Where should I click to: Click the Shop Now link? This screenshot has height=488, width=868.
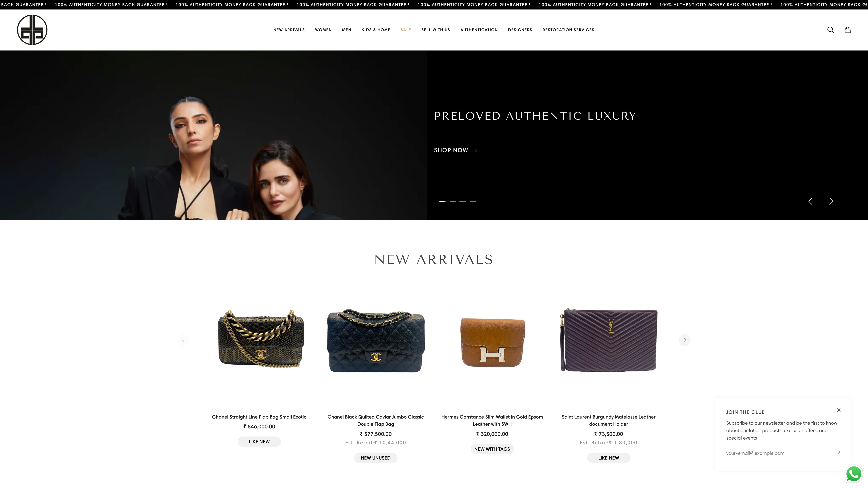pyautogui.click(x=455, y=150)
